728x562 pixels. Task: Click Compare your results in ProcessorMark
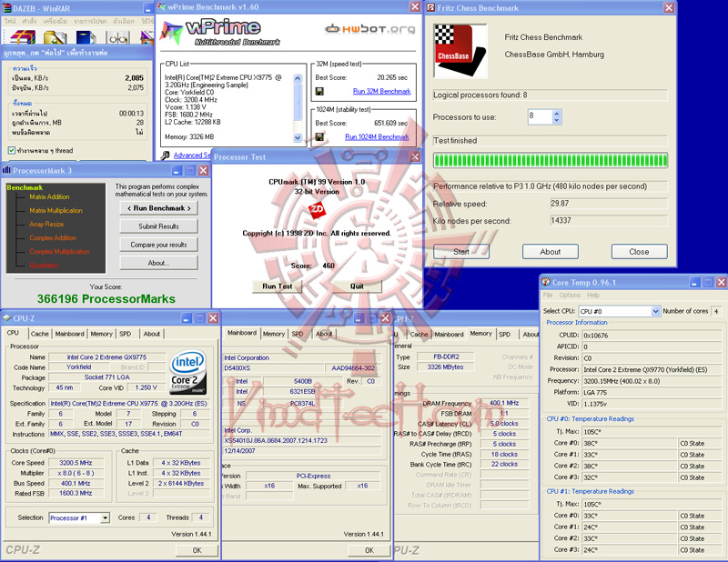158,245
